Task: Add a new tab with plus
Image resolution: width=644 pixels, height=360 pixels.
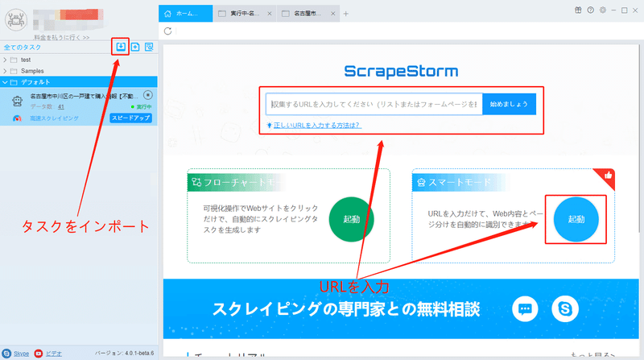Action: click(346, 14)
